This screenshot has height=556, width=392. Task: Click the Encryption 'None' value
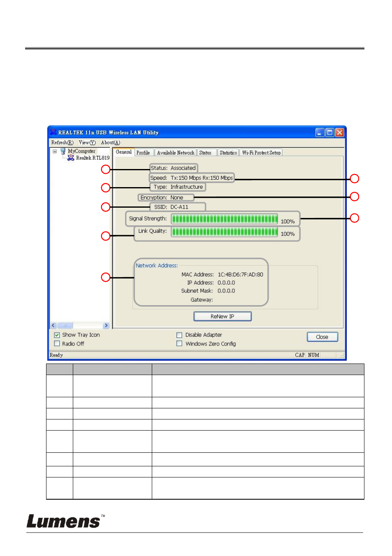(177, 197)
